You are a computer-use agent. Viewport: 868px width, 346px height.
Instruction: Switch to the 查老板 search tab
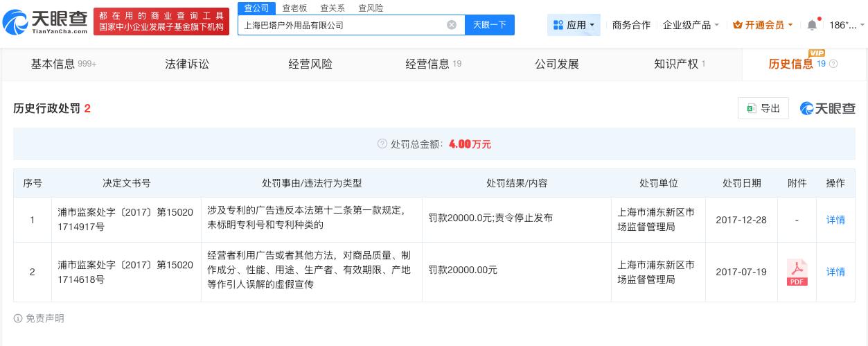click(x=294, y=8)
